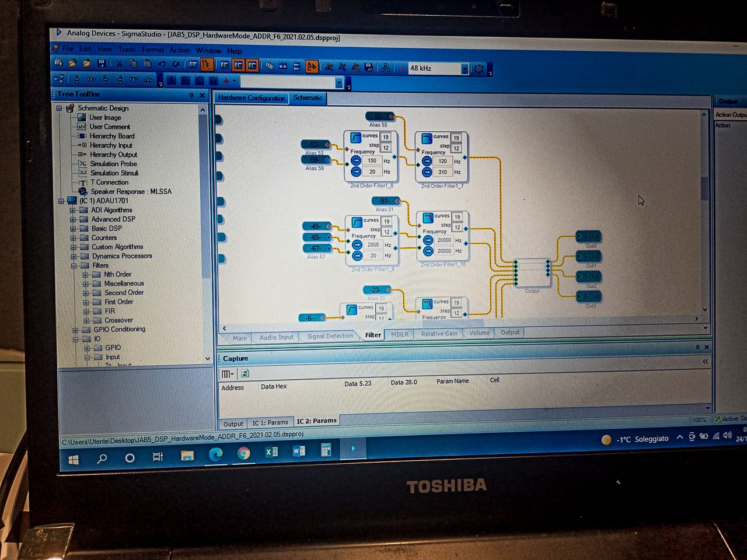747x560 pixels.
Task: Click the Cut scissors toolbar icon
Action: click(x=120, y=64)
